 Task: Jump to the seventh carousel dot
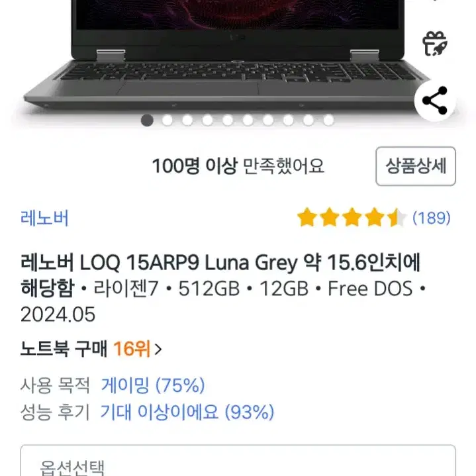pyautogui.click(x=268, y=120)
